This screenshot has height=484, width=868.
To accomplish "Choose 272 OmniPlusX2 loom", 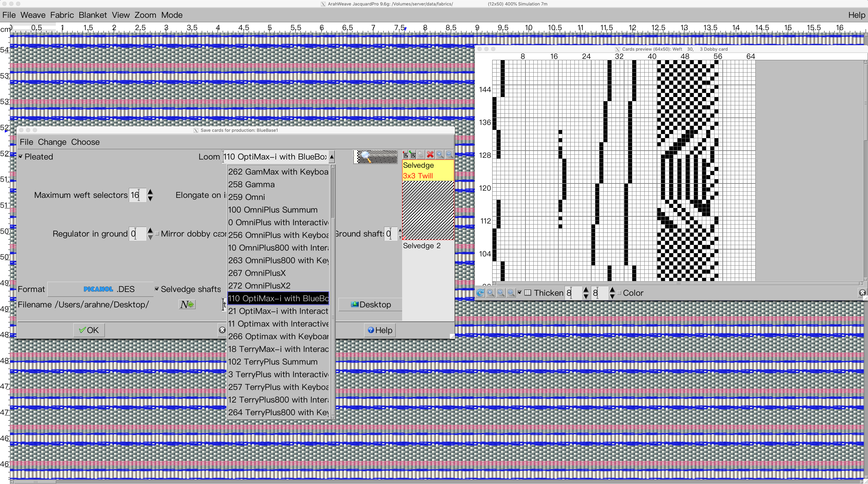I will 278,285.
